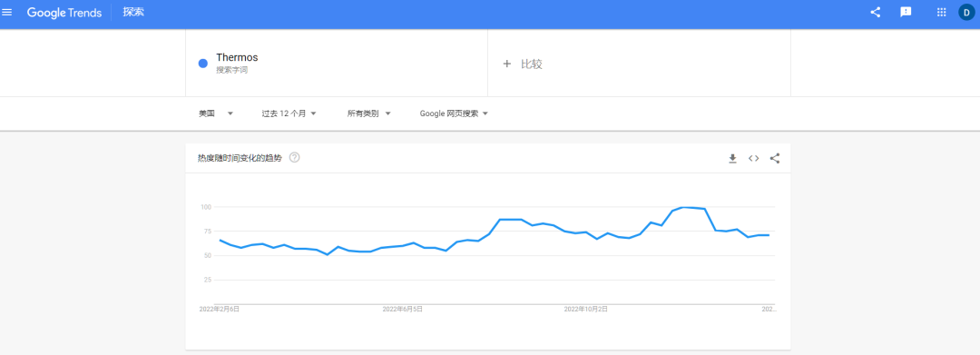Open the account avatar D

tap(966, 12)
